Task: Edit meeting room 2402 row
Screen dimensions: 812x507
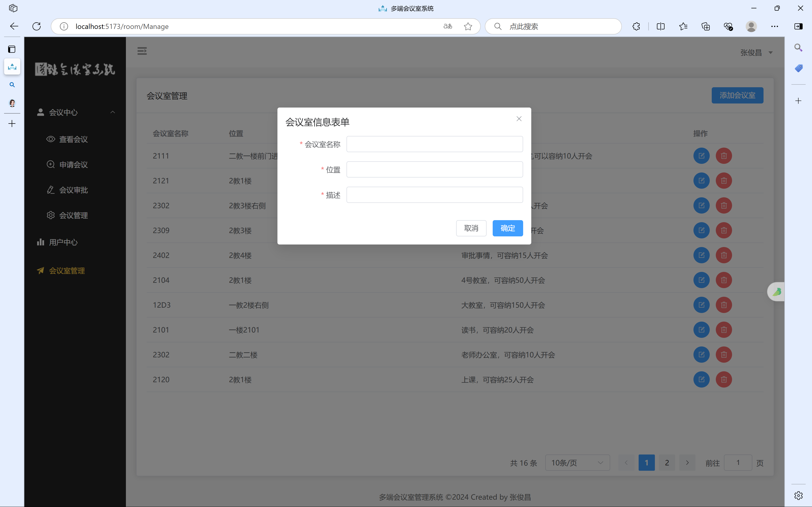Action: [701, 255]
